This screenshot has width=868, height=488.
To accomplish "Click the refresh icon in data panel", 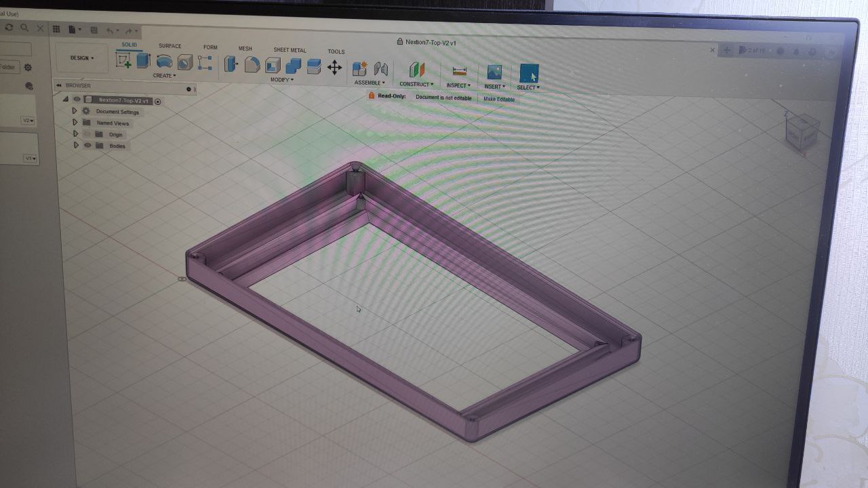I will (9, 28).
